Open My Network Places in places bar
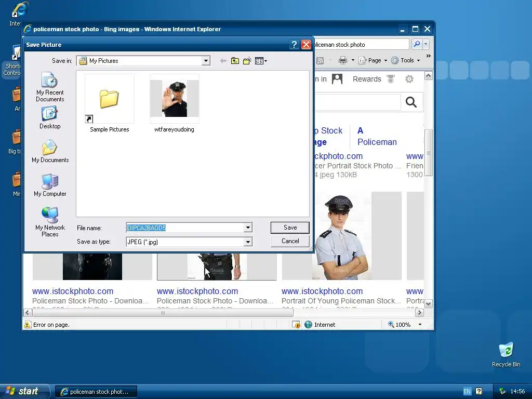 pos(50,222)
